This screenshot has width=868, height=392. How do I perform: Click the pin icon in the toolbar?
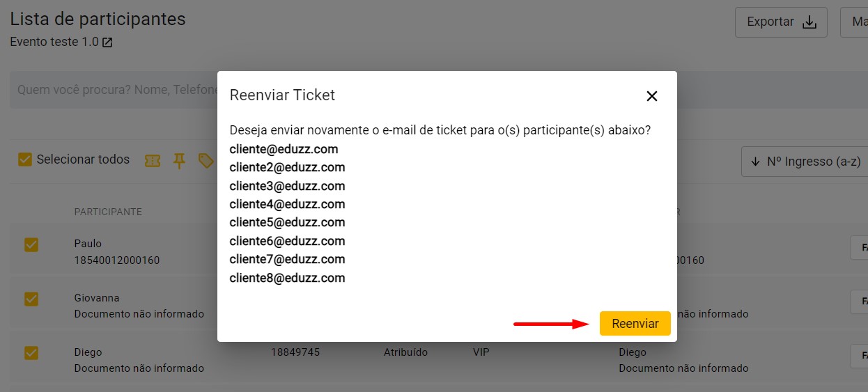(179, 161)
